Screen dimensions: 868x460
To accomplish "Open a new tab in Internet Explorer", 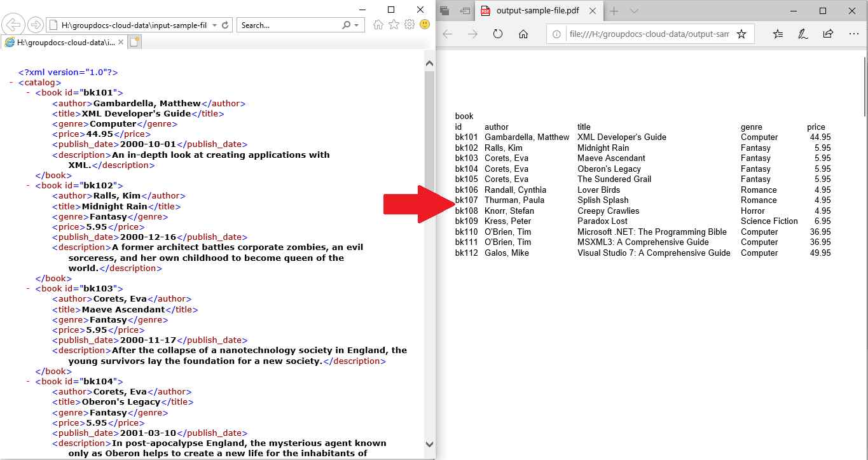I will [134, 41].
